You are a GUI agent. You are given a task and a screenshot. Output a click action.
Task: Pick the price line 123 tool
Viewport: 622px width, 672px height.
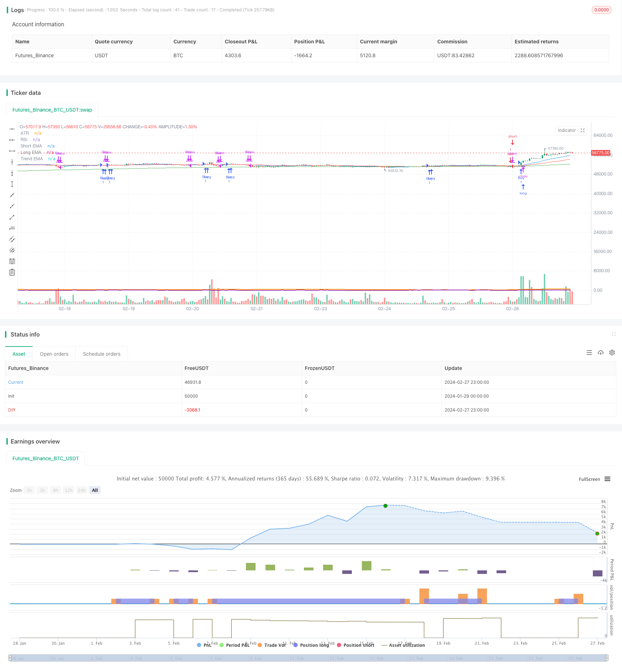(x=12, y=228)
